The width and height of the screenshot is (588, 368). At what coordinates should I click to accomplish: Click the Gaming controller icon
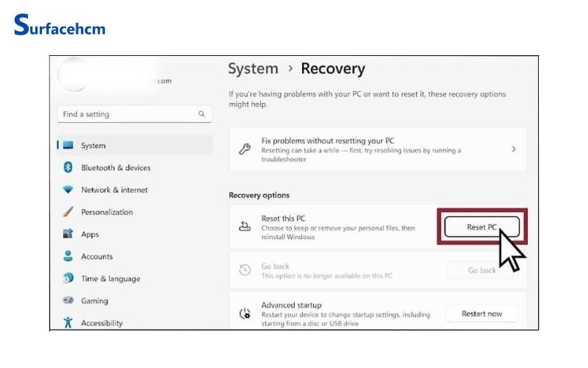click(68, 301)
